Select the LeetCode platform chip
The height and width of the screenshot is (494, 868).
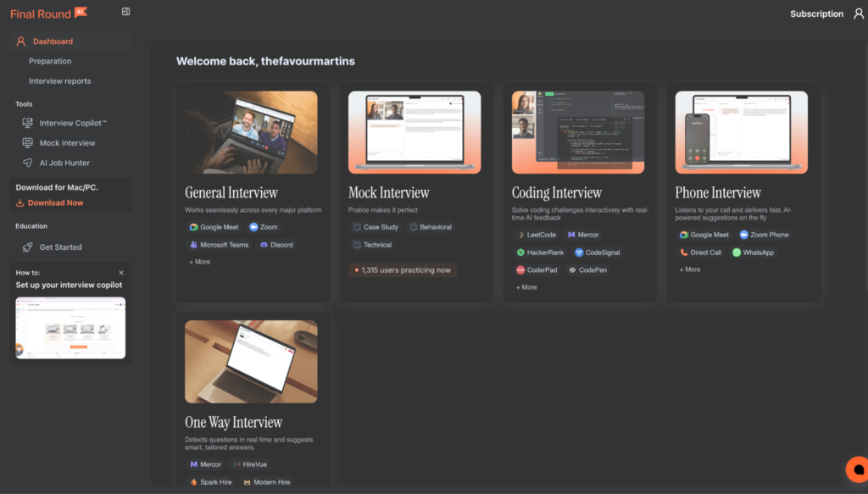pos(537,235)
